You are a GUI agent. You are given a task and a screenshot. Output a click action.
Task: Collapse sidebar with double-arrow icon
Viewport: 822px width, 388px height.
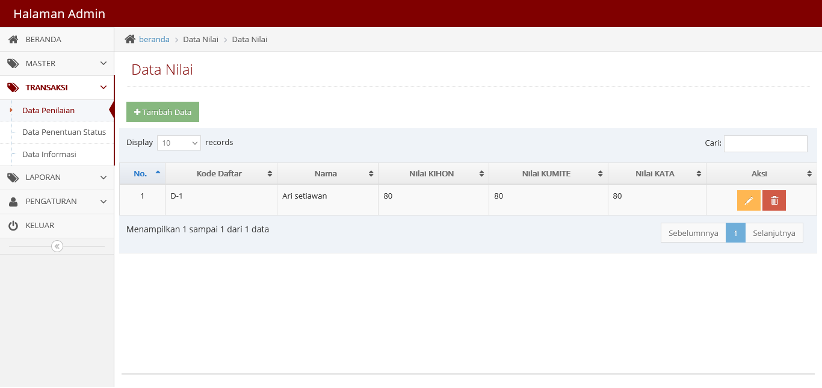click(x=57, y=246)
